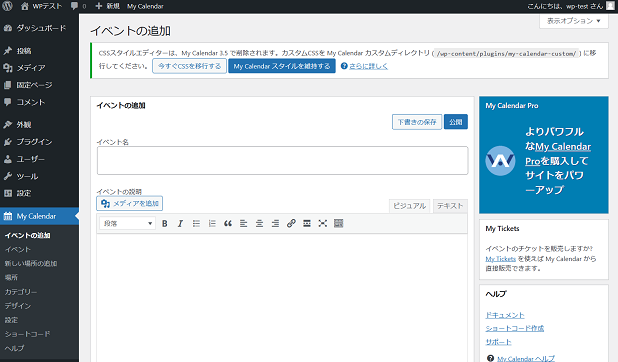Open カテゴリー submenu item
Image resolution: width=618 pixels, height=362 pixels.
click(20, 292)
